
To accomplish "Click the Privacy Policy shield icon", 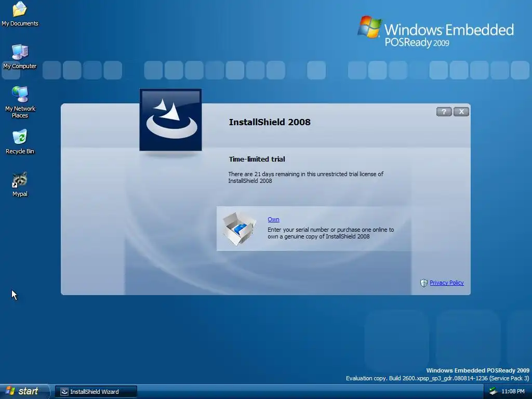I will [x=424, y=283].
